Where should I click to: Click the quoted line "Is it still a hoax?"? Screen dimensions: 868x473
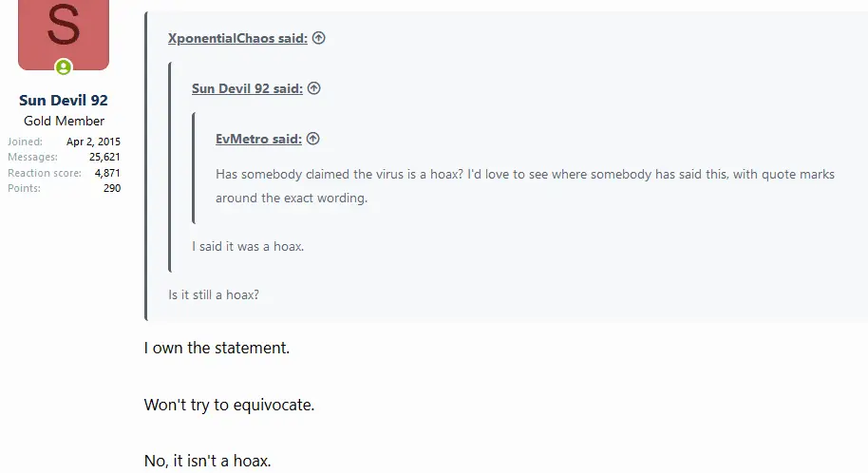coord(214,294)
